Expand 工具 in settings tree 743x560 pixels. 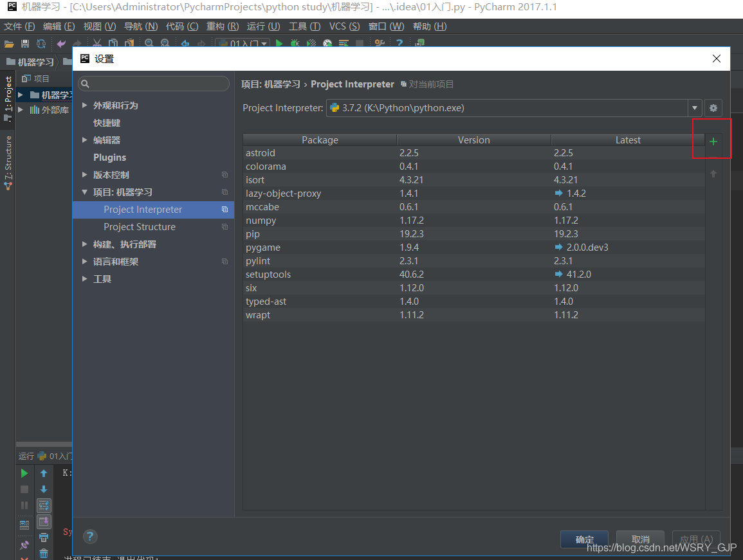(x=84, y=278)
